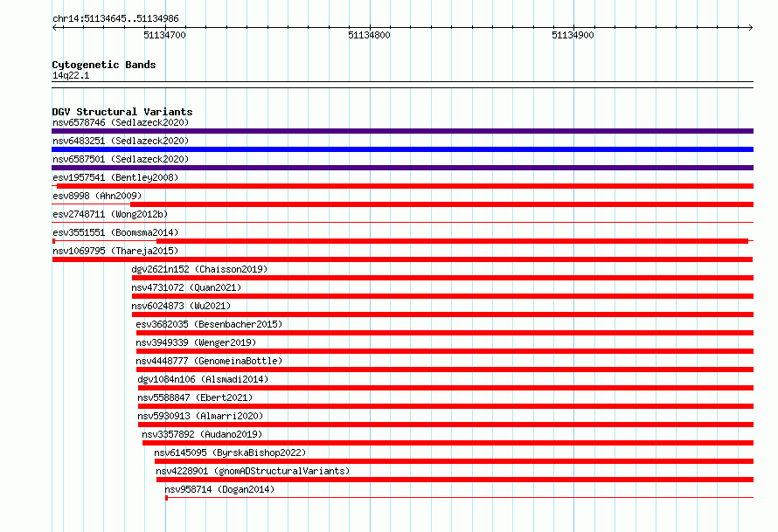The height and width of the screenshot is (532, 778).
Task: Click the red bar under dgv1084n106
Action: click(x=446, y=388)
